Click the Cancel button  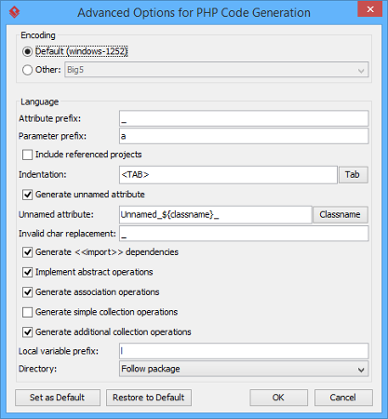343,398
